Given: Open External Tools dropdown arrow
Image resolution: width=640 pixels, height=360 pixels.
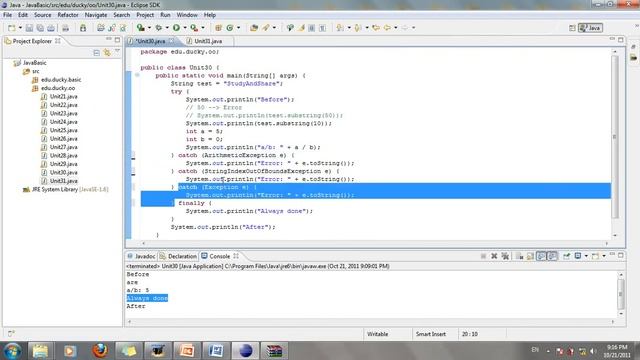Looking at the screenshot, I should point(203,28).
